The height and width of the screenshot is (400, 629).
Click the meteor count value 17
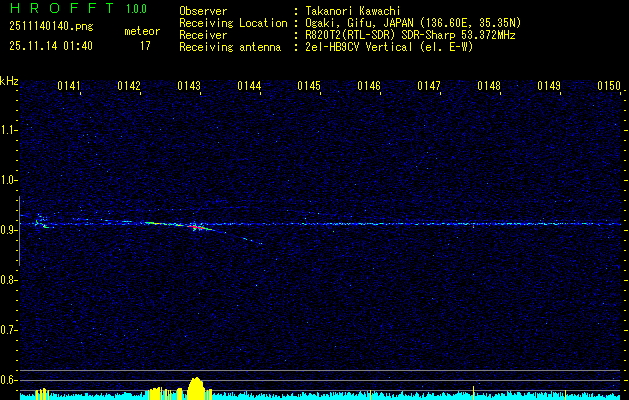pyautogui.click(x=145, y=46)
